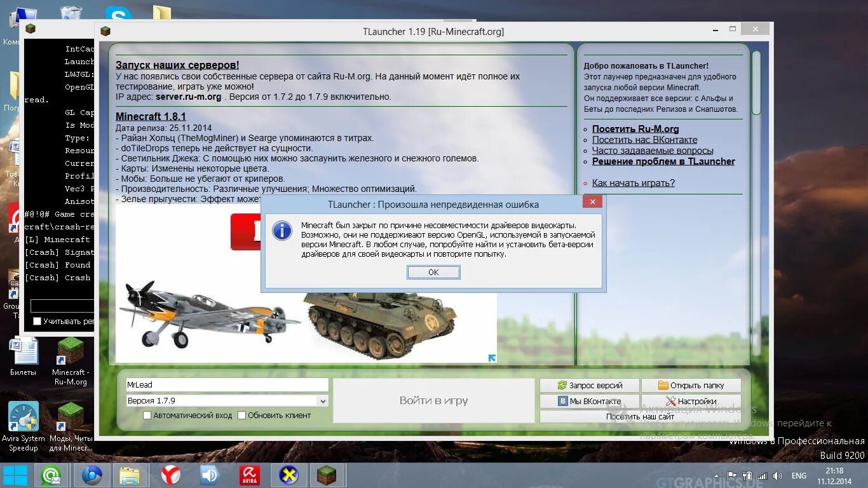Enable Автоматический вход checkbox
The image size is (868, 488).
click(x=147, y=416)
